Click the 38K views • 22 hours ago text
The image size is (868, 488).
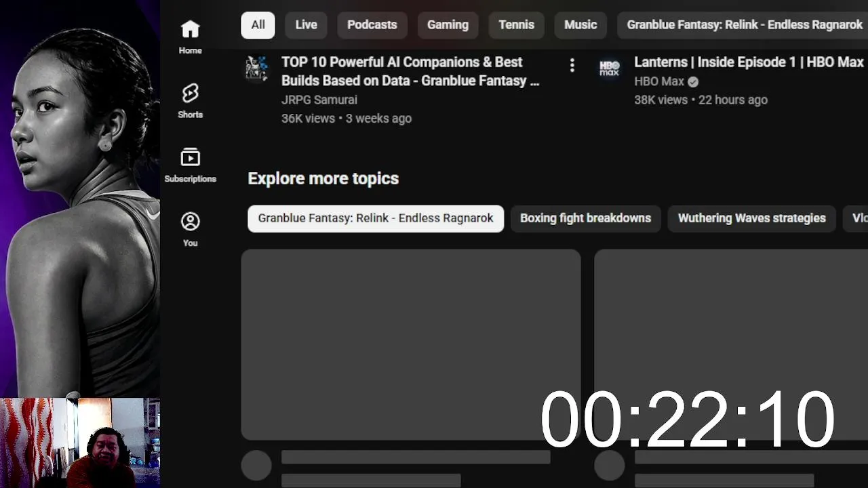(701, 100)
